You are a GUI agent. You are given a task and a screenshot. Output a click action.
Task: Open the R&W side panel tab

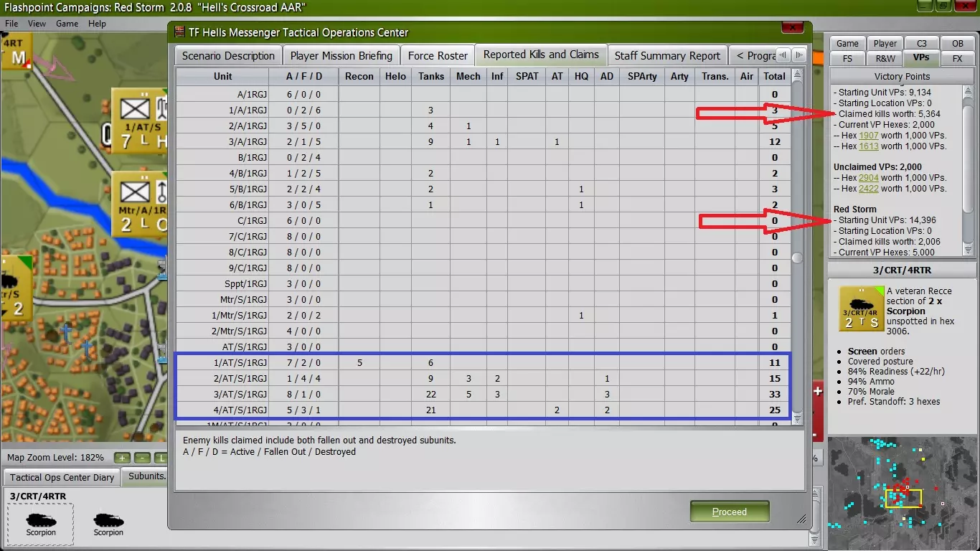coord(885,58)
